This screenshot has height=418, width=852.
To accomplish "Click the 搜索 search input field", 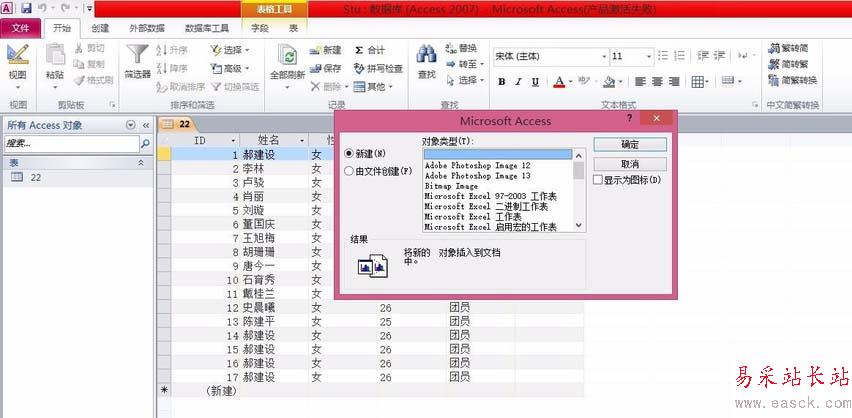I will [x=71, y=144].
